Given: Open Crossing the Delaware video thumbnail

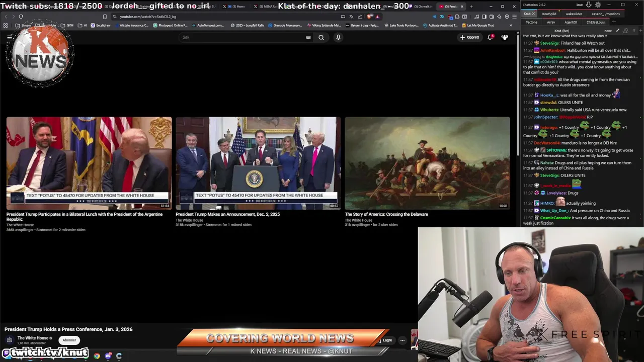Looking at the screenshot, I should pyautogui.click(x=427, y=163).
